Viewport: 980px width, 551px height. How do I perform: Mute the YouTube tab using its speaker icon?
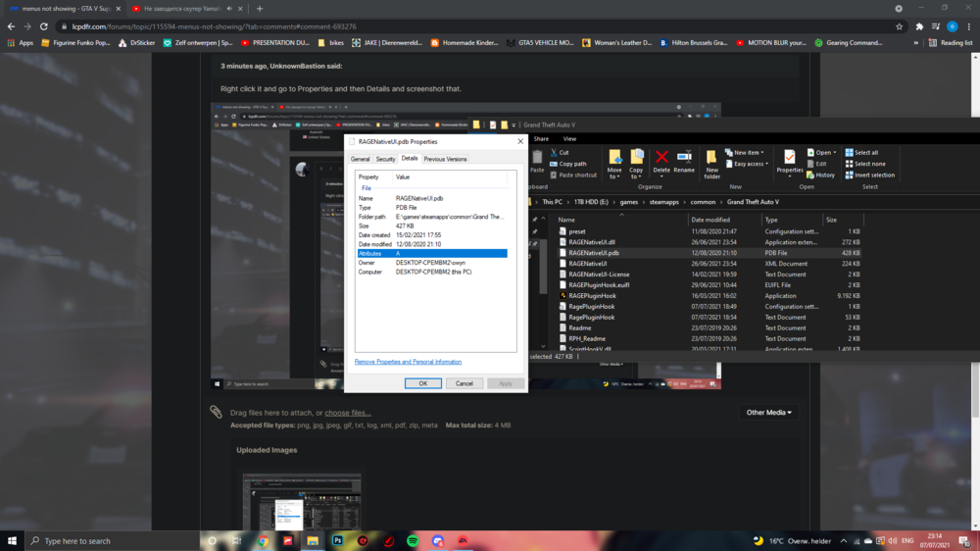click(229, 9)
